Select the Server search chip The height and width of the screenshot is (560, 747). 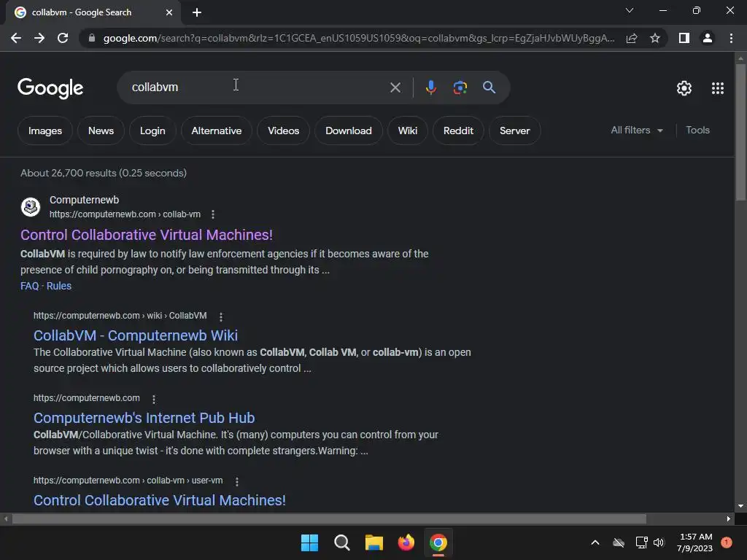[514, 131]
